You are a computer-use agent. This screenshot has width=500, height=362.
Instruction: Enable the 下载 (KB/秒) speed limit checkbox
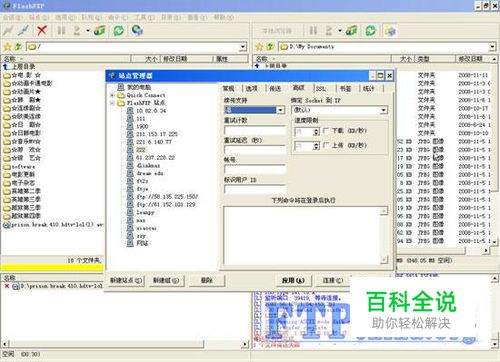point(326,131)
